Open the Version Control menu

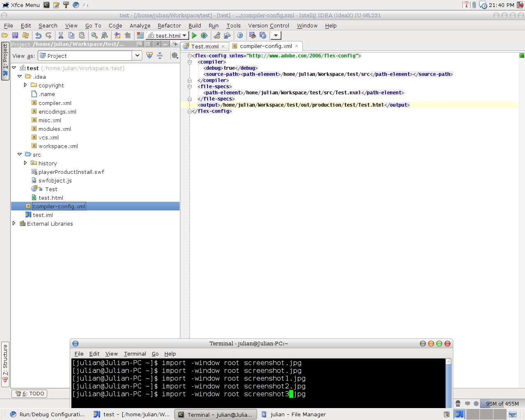269,25
